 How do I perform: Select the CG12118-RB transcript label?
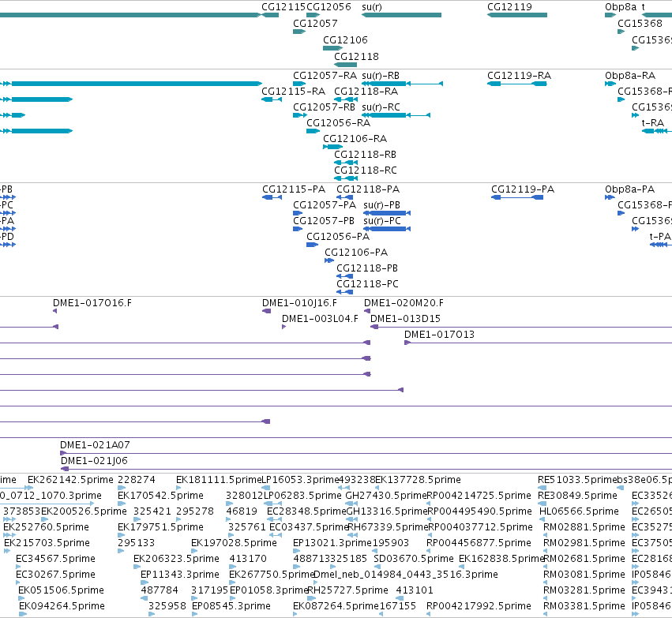(365, 155)
